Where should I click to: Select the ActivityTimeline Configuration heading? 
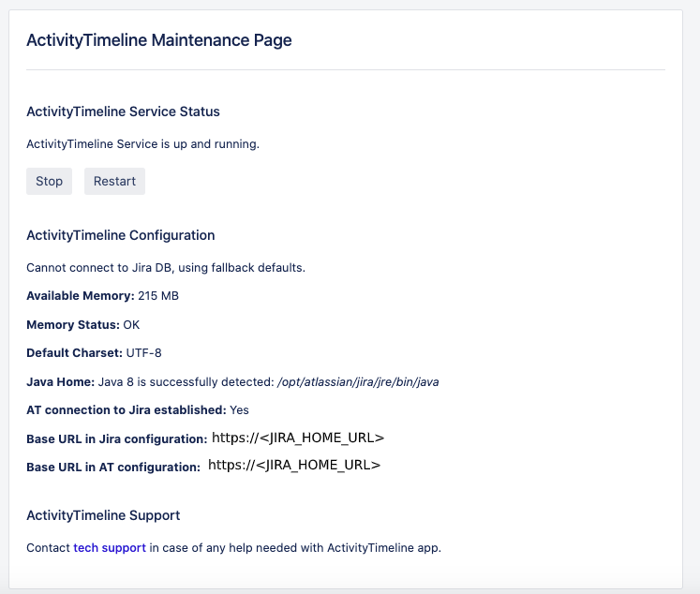[120, 235]
